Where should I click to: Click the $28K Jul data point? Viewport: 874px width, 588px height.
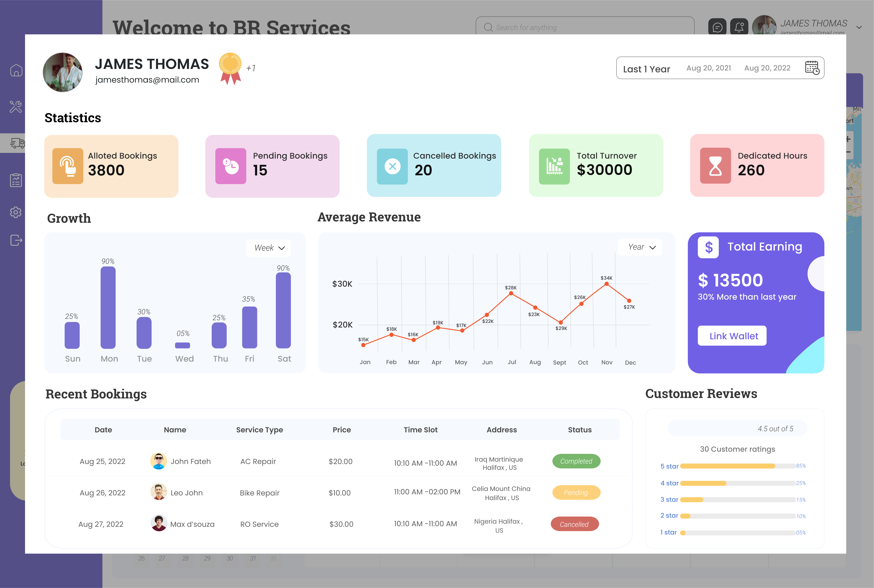point(511,293)
